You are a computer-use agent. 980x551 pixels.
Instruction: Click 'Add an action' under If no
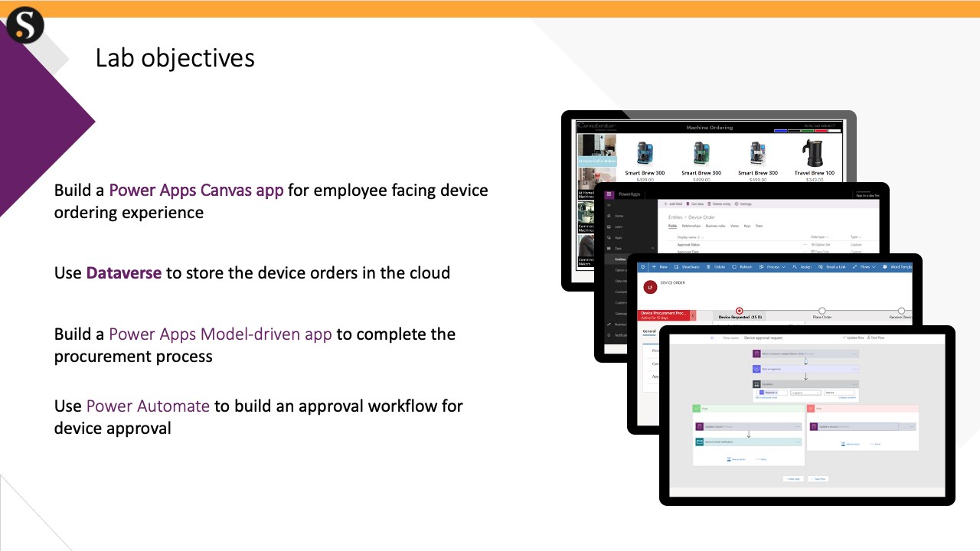click(x=851, y=444)
